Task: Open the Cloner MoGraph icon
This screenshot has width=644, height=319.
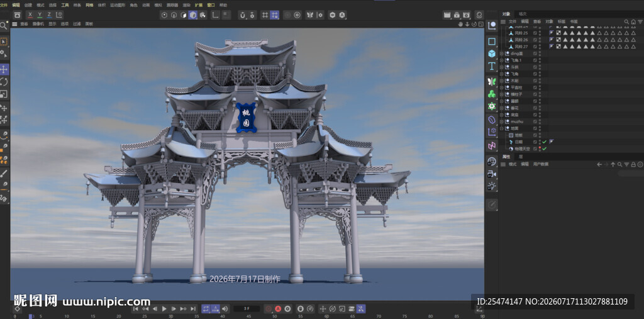Action: point(492,94)
